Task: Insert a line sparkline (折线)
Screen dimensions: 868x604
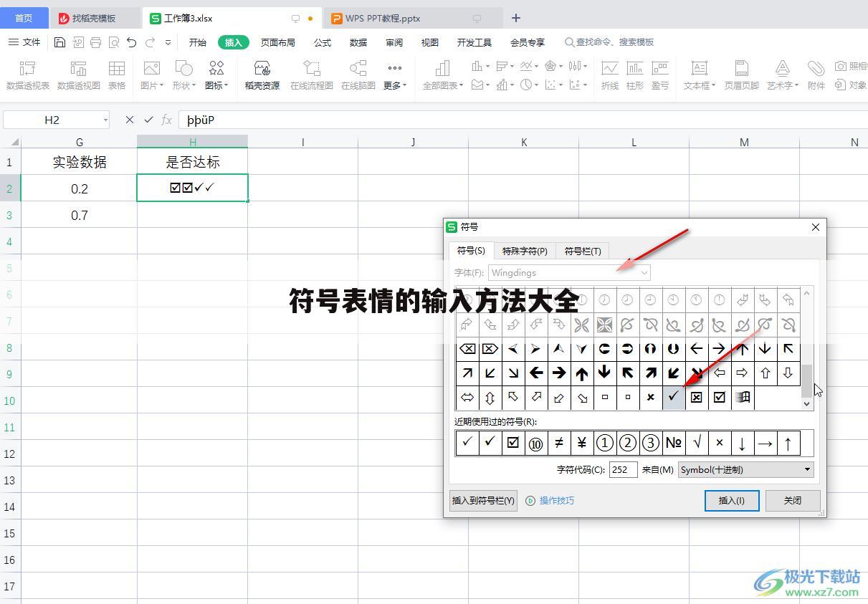Action: pyautogui.click(x=610, y=75)
